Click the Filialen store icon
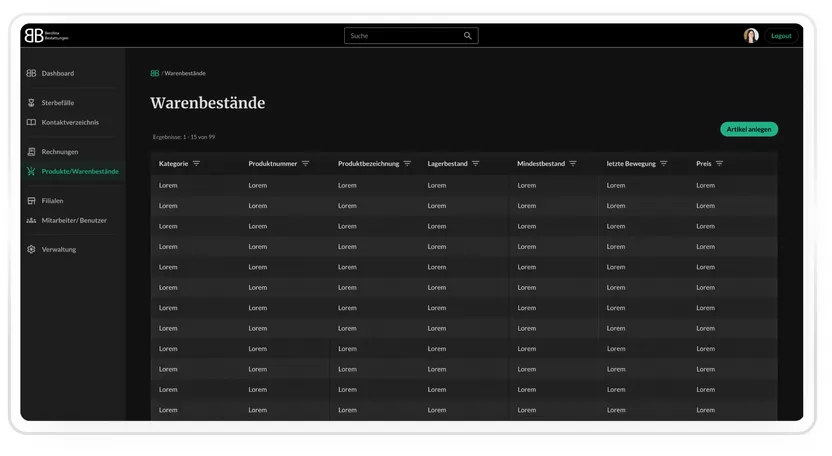 point(31,201)
